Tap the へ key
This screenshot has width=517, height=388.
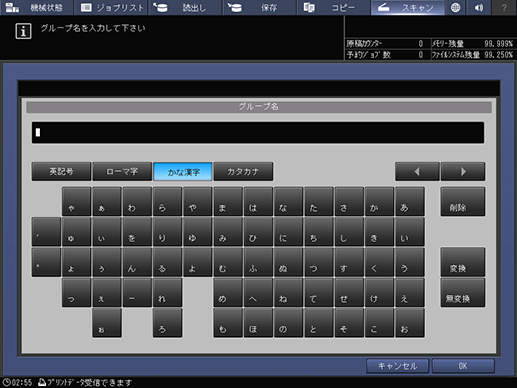click(x=258, y=292)
